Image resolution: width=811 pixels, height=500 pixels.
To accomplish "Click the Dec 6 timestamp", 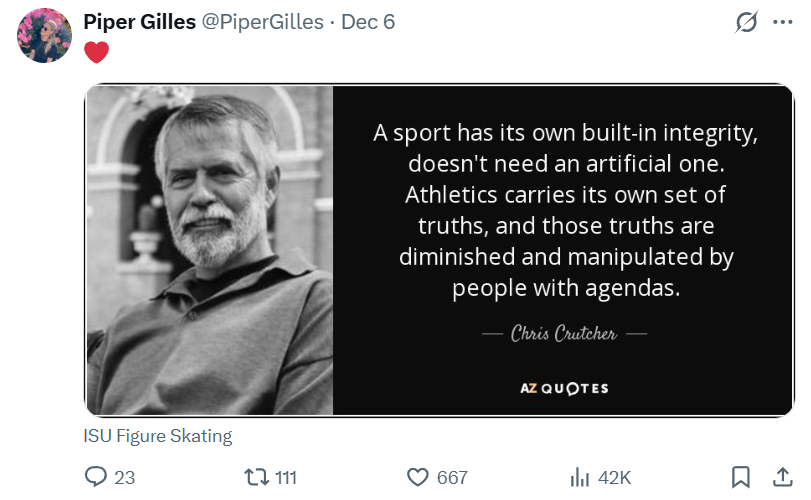I will 368,22.
